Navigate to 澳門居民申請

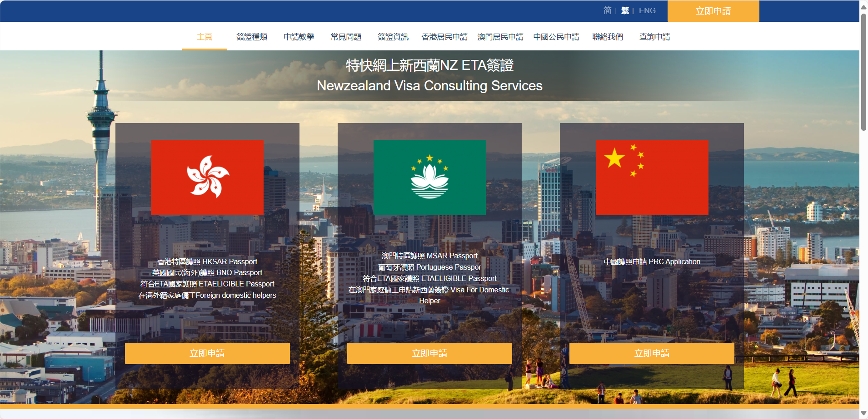pos(500,37)
